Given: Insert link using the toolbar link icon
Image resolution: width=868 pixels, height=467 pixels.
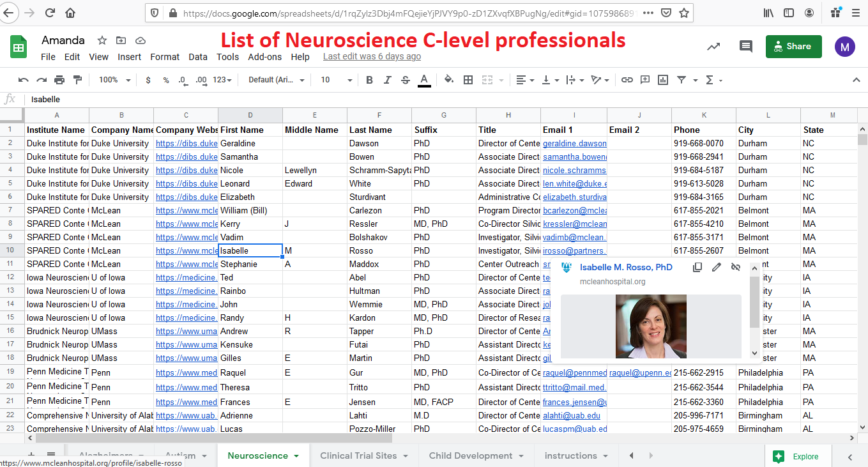Looking at the screenshot, I should (627, 80).
